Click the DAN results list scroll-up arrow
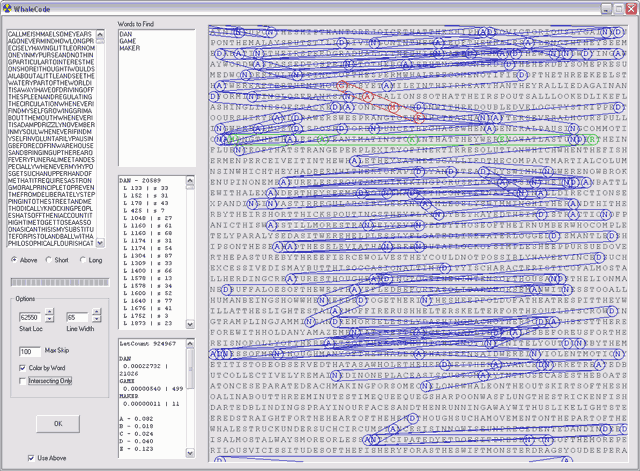640x471 pixels. (190, 180)
